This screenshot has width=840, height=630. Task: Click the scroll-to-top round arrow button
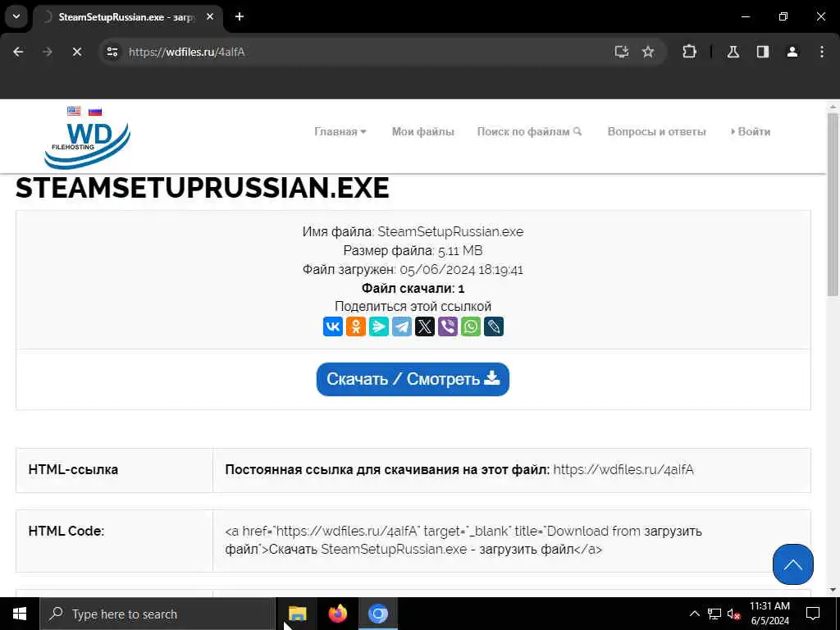point(793,564)
